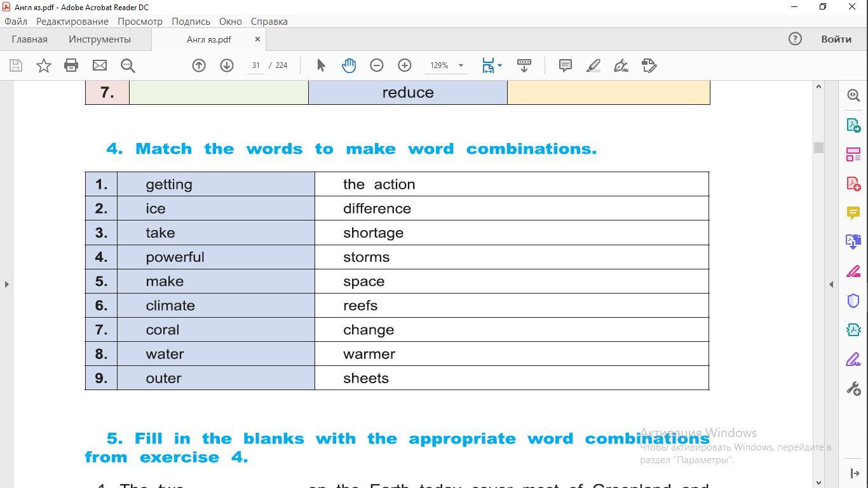The image size is (868, 488).
Task: Click the vertical scrollbar thumb
Action: pyautogui.click(x=818, y=147)
